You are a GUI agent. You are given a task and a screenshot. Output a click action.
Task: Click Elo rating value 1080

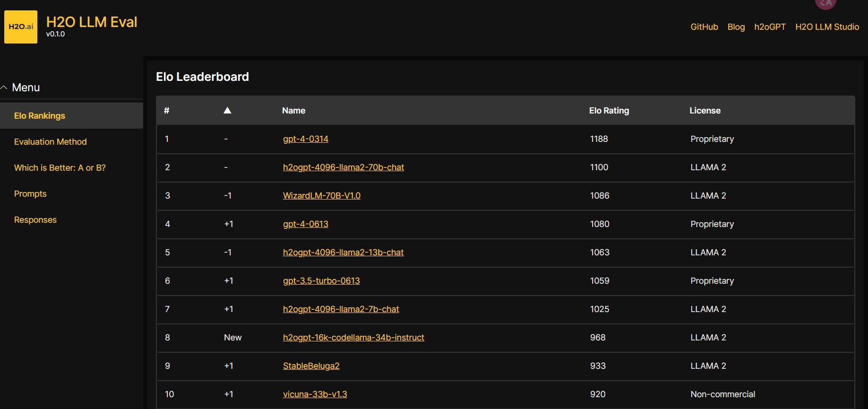coord(600,224)
